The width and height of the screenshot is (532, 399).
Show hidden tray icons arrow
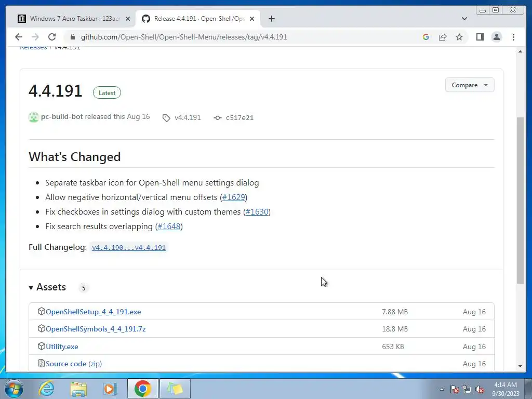pos(442,389)
